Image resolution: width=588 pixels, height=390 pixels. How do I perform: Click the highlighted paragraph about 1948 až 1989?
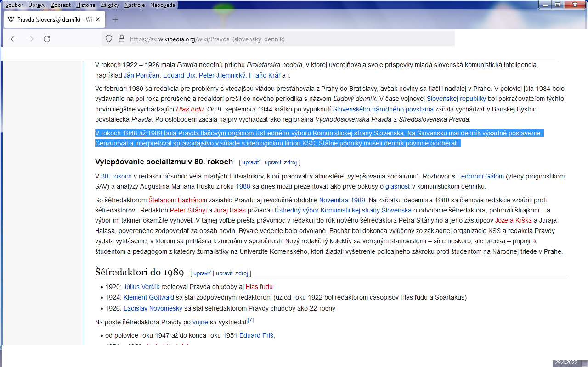pyautogui.click(x=319, y=138)
